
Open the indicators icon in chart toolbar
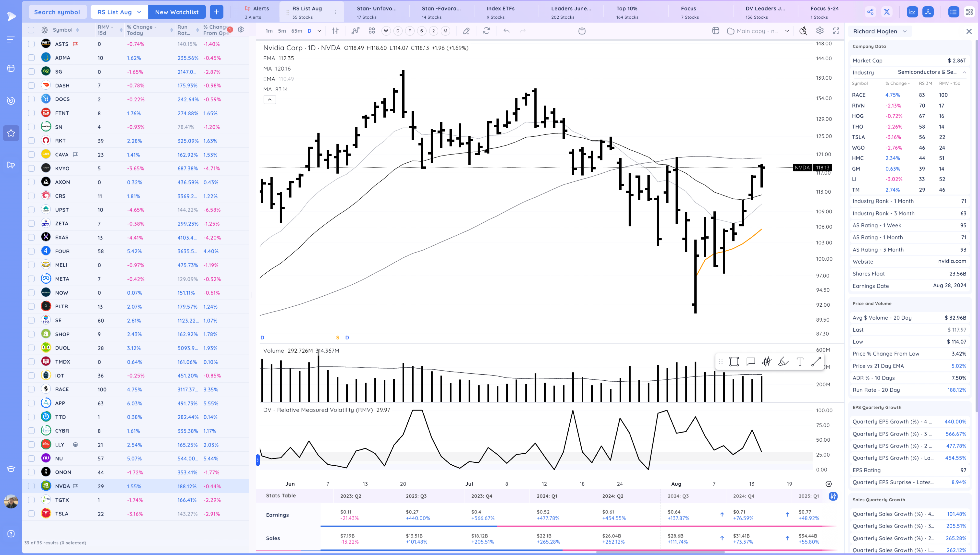[355, 31]
